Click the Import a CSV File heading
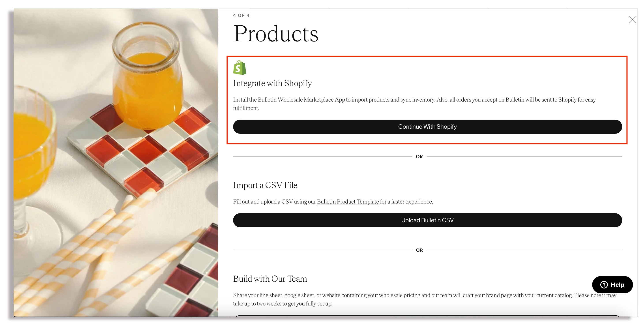 pyautogui.click(x=265, y=185)
